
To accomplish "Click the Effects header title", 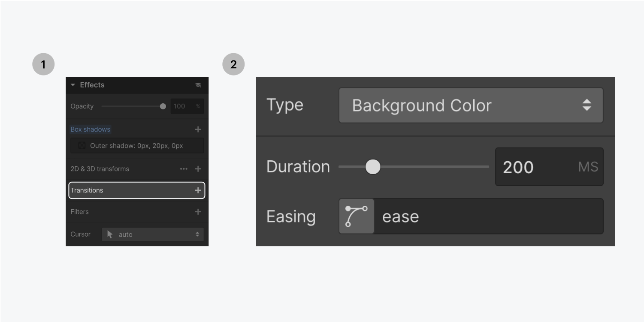I will point(93,85).
